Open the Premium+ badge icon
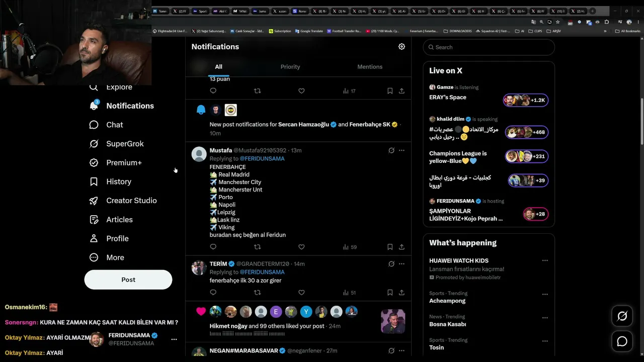Screen dimensions: 644x362 point(94,163)
